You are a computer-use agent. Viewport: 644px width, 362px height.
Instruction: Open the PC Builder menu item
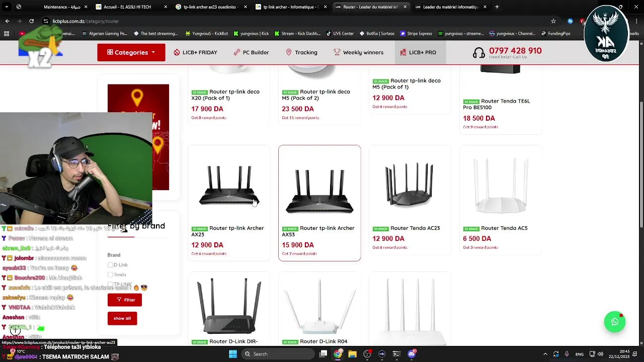251,52
